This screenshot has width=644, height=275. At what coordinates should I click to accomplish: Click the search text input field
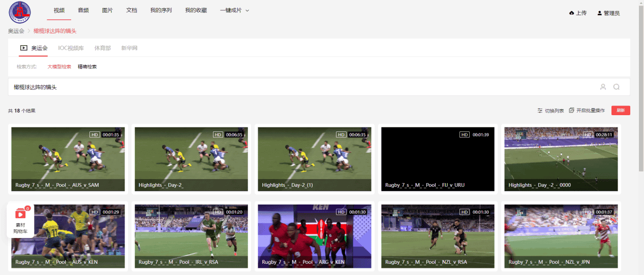pos(305,87)
